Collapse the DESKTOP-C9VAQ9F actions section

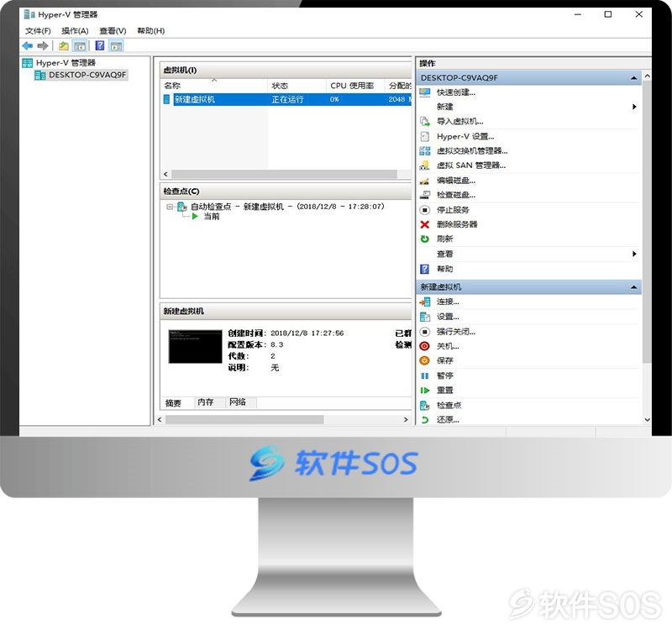point(633,78)
